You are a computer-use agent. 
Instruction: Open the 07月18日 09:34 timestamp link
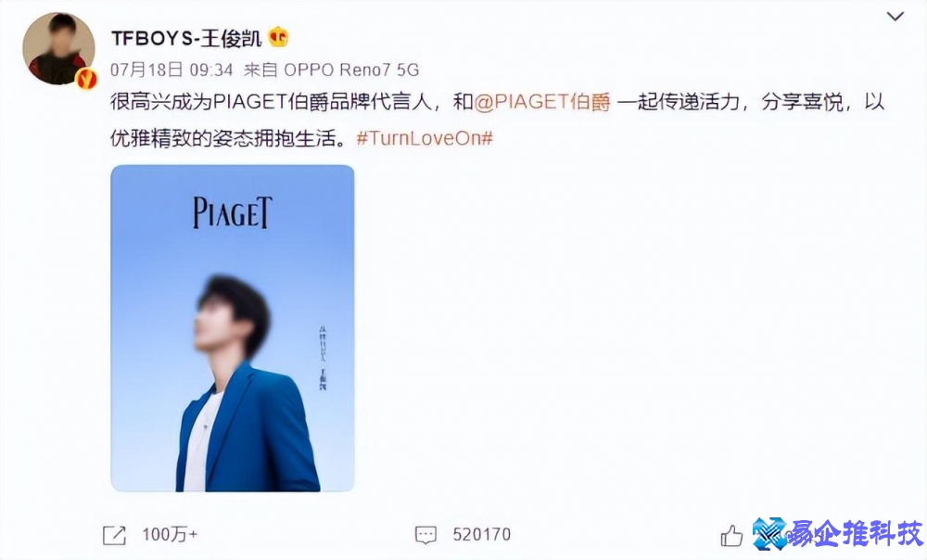pyautogui.click(x=171, y=70)
